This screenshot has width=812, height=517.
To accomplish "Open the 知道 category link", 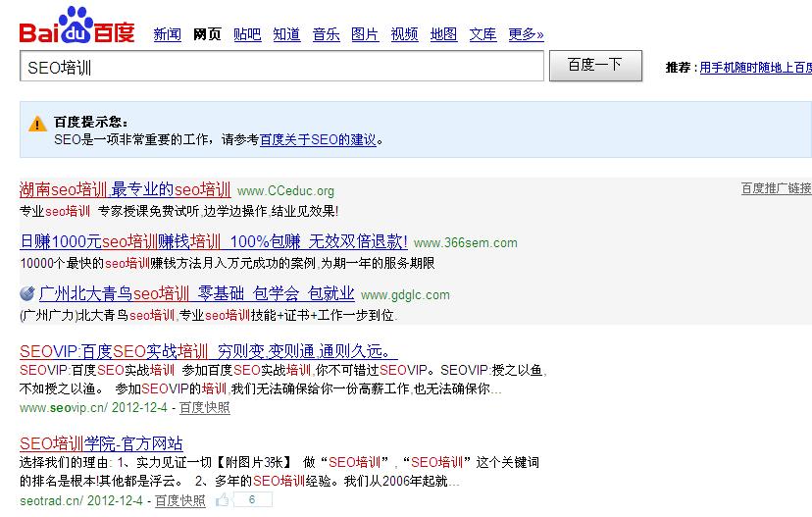I will pyautogui.click(x=286, y=34).
